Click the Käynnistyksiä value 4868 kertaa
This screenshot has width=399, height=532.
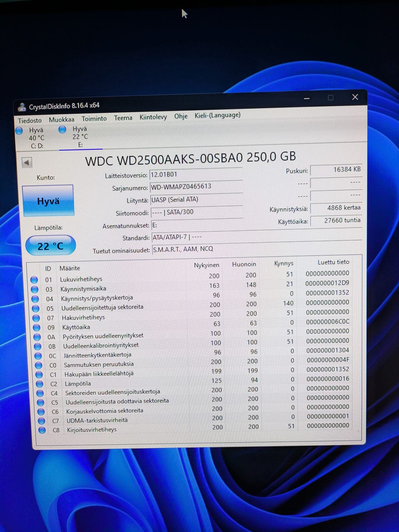click(x=336, y=208)
